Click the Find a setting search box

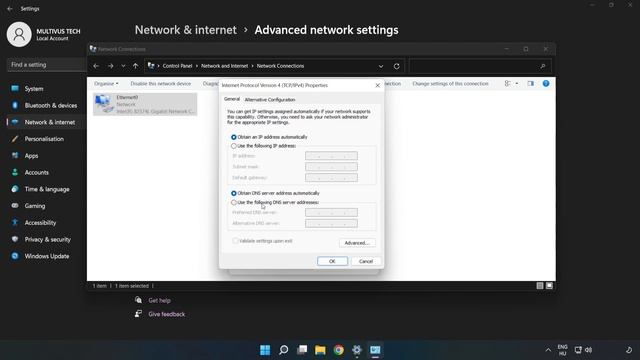tap(46, 64)
